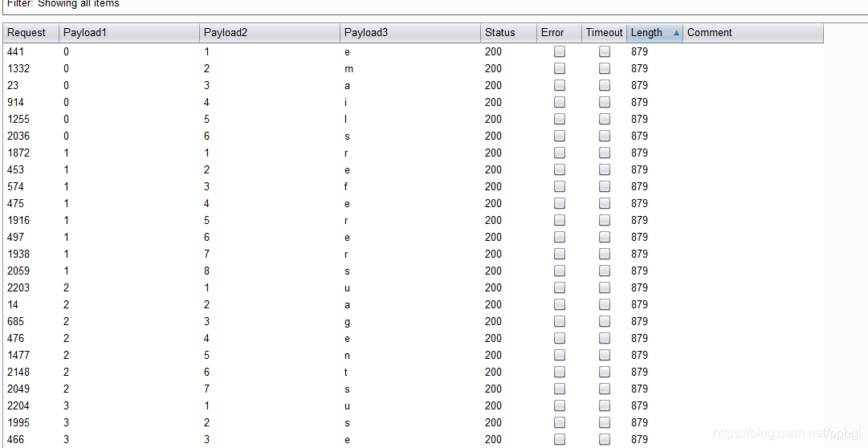
Task: Tick the Timeout checkbox for request 574
Action: (605, 186)
